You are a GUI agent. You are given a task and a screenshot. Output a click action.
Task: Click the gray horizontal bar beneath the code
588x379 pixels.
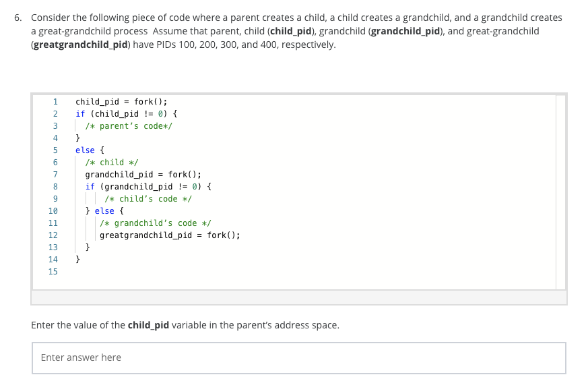coord(298,297)
